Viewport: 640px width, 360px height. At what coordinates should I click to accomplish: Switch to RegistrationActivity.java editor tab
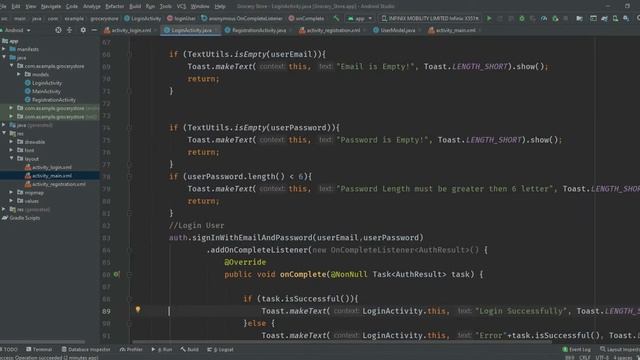(x=258, y=30)
